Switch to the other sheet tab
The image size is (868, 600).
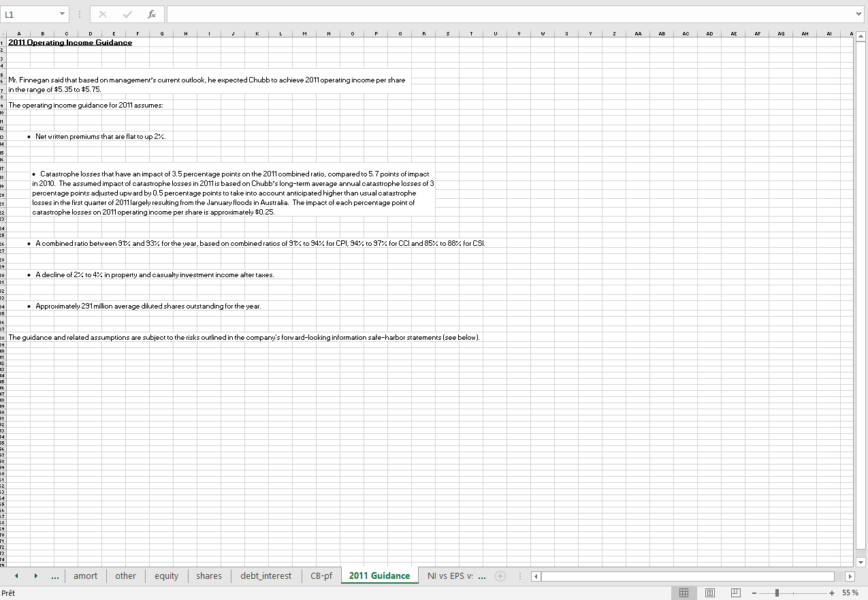(125, 576)
